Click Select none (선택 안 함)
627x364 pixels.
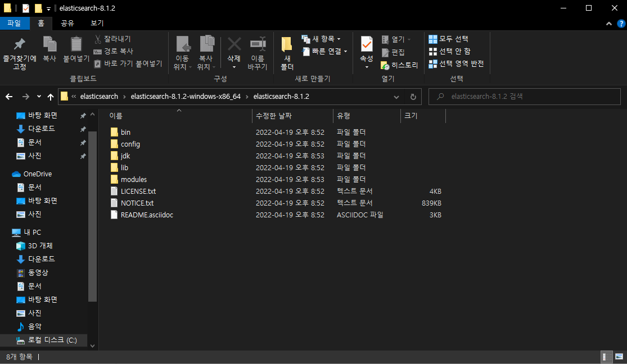(449, 51)
